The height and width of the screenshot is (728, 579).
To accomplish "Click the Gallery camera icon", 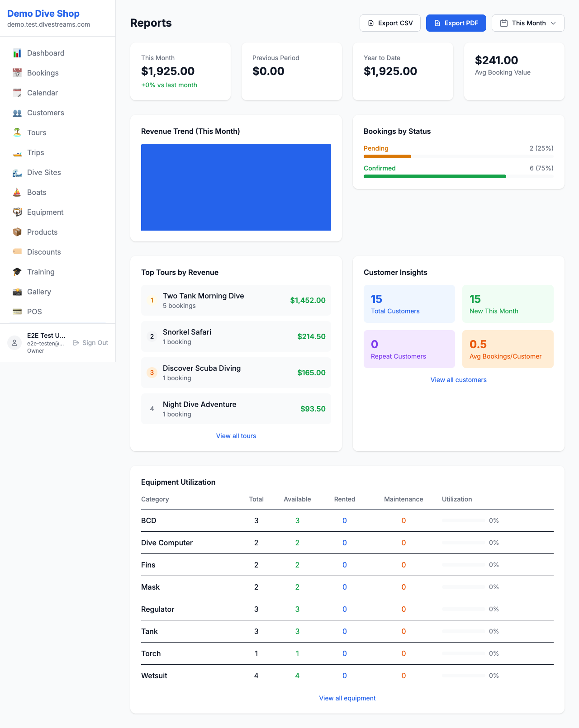I will pos(17,292).
